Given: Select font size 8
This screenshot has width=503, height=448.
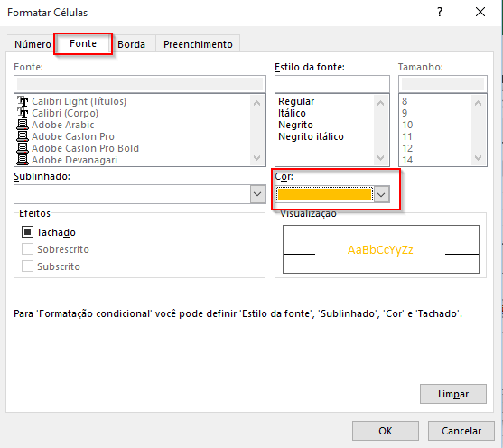Looking at the screenshot, I should [x=405, y=101].
